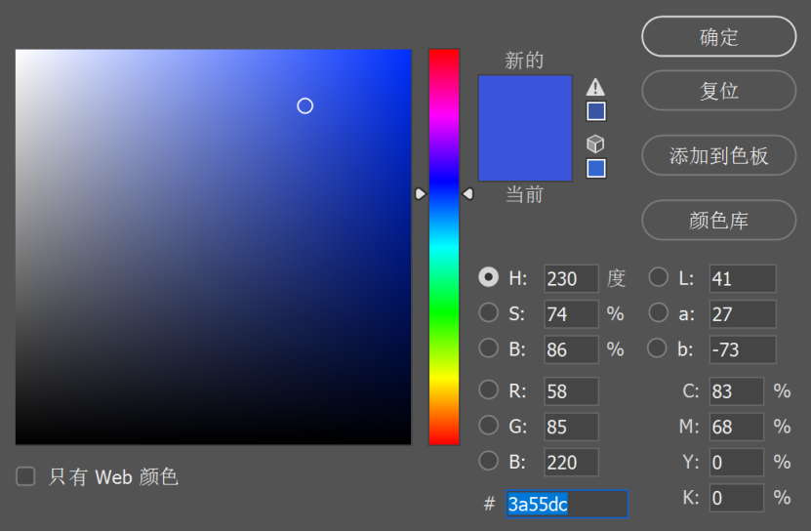Click the 确定 button
Image resolution: width=811 pixels, height=532 pixels.
point(719,36)
